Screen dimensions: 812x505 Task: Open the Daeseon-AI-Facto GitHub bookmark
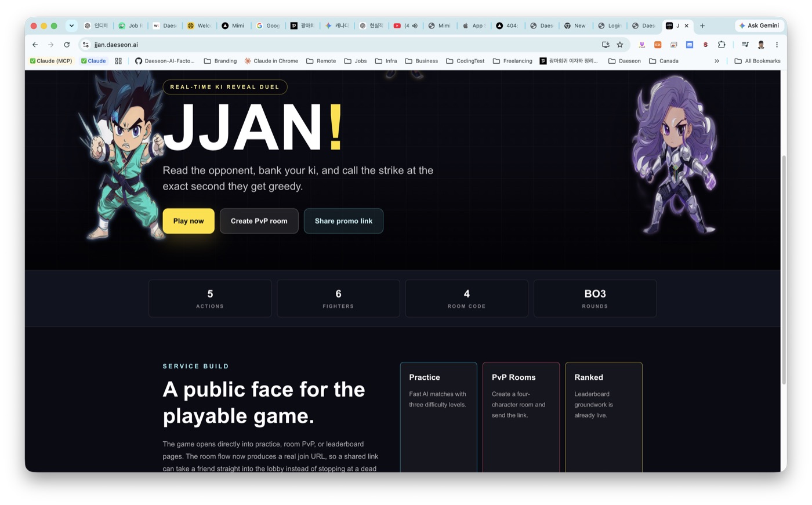(165, 61)
